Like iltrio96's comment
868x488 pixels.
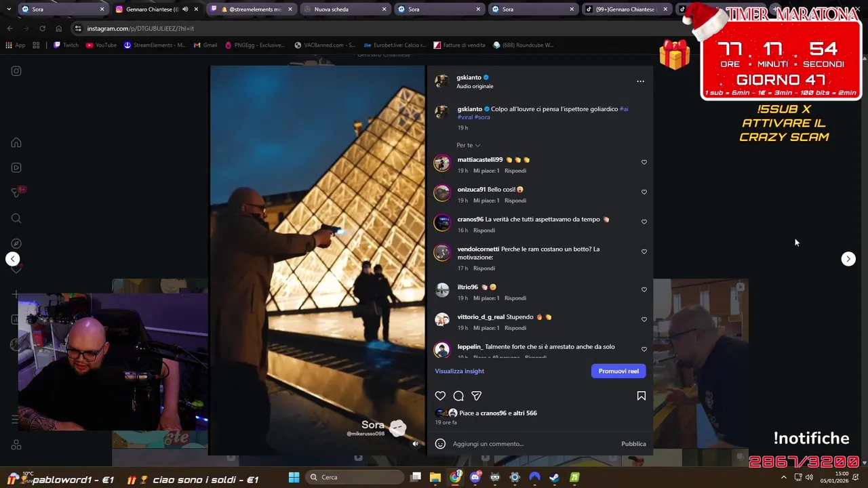[x=644, y=289]
